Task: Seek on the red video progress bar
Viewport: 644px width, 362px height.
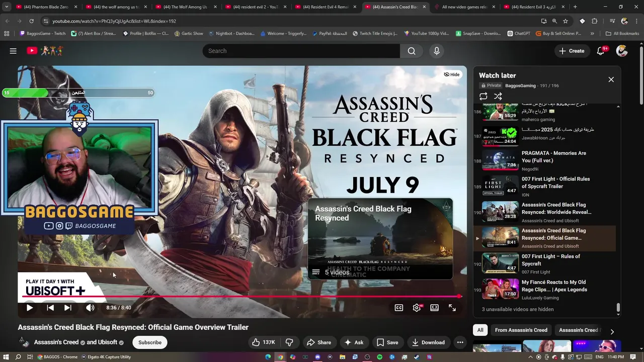Action: coord(242,296)
